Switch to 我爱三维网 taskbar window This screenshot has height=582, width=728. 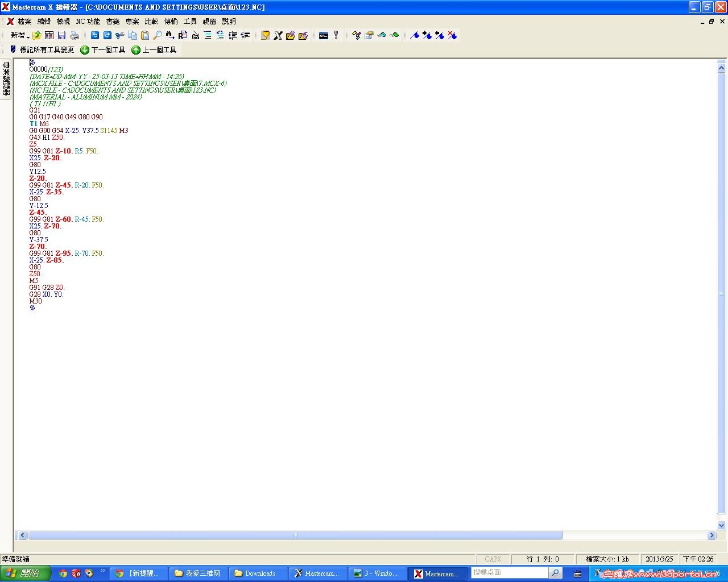198,573
